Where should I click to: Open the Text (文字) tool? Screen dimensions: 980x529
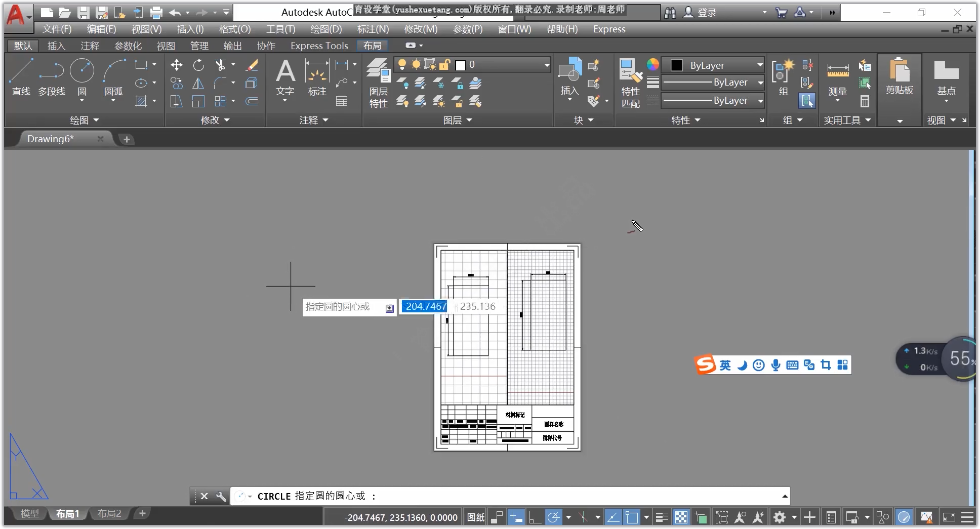(285, 77)
